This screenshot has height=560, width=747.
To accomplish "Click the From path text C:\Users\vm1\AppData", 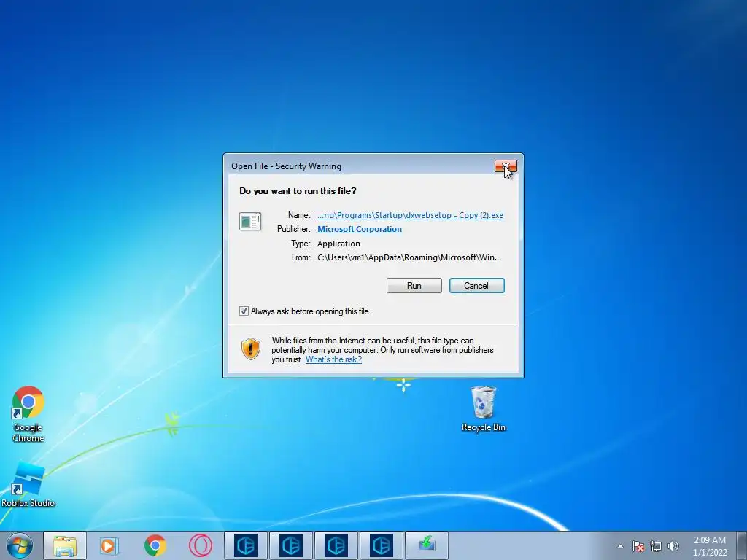I will pyautogui.click(x=409, y=257).
